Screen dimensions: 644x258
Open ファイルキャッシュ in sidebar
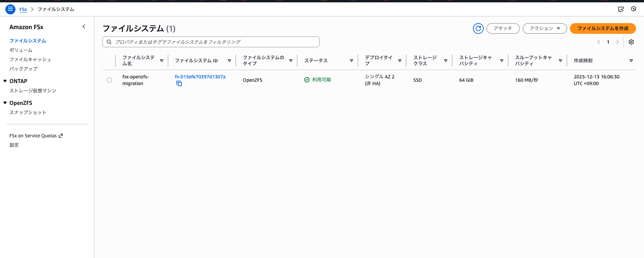coord(30,59)
